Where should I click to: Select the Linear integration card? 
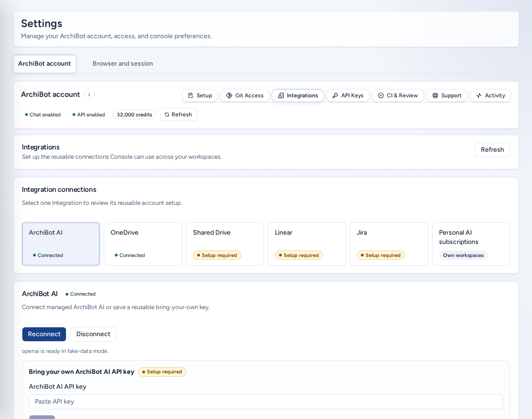tap(307, 244)
